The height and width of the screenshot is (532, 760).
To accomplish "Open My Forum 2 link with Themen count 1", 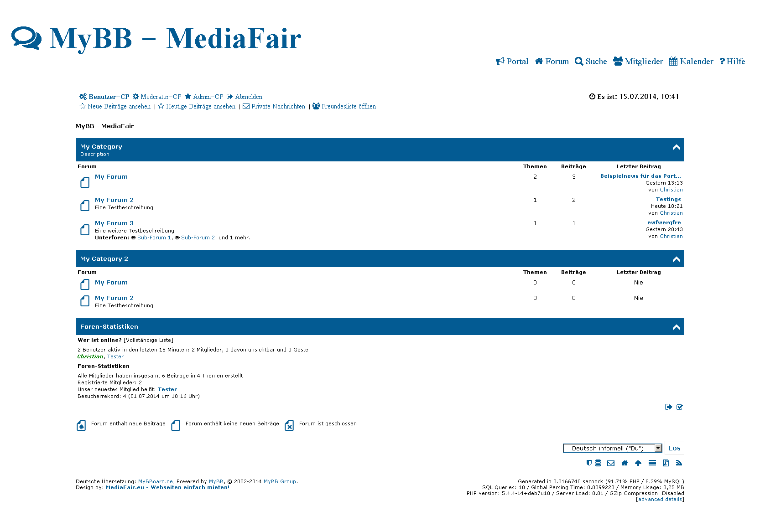I will tap(114, 200).
